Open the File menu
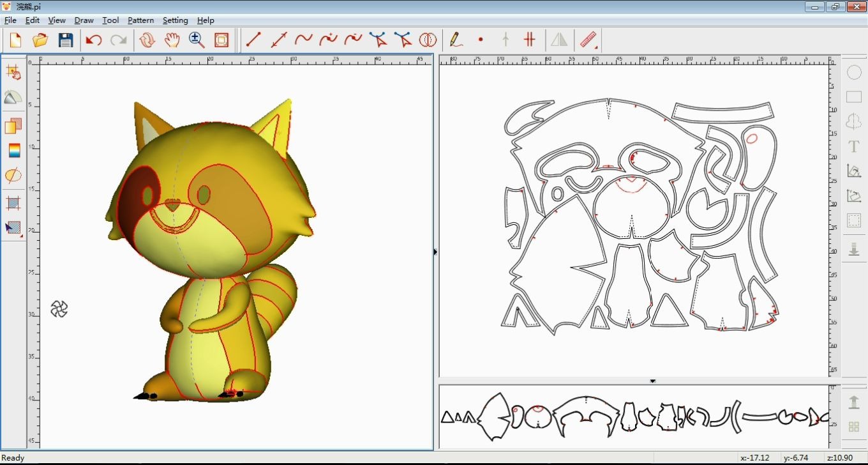868x465 pixels. coord(10,20)
